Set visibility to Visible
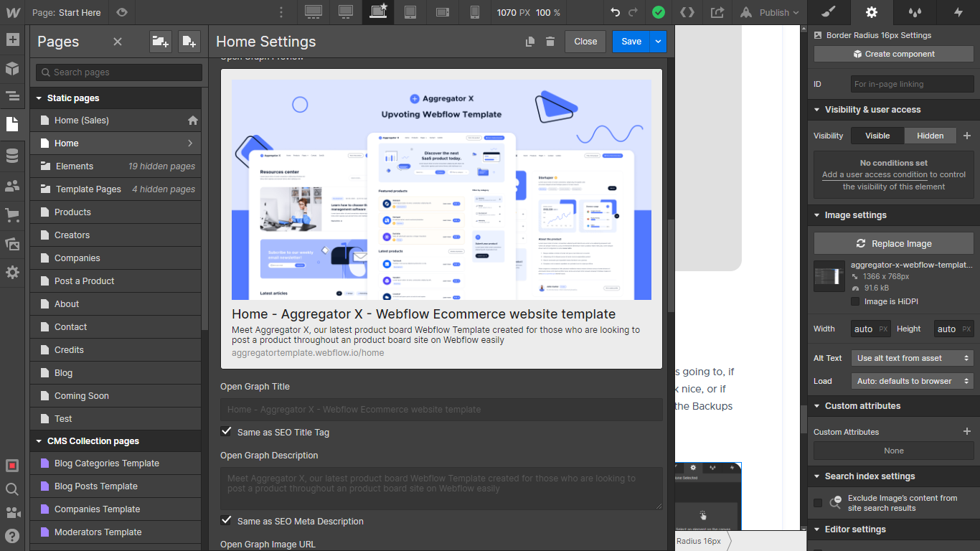Image resolution: width=980 pixels, height=551 pixels. (877, 136)
